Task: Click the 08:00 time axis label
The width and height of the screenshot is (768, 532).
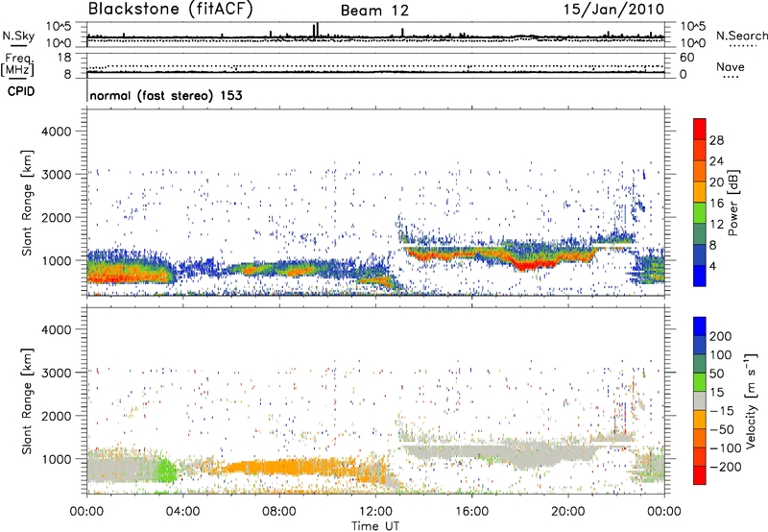Action: tap(279, 512)
